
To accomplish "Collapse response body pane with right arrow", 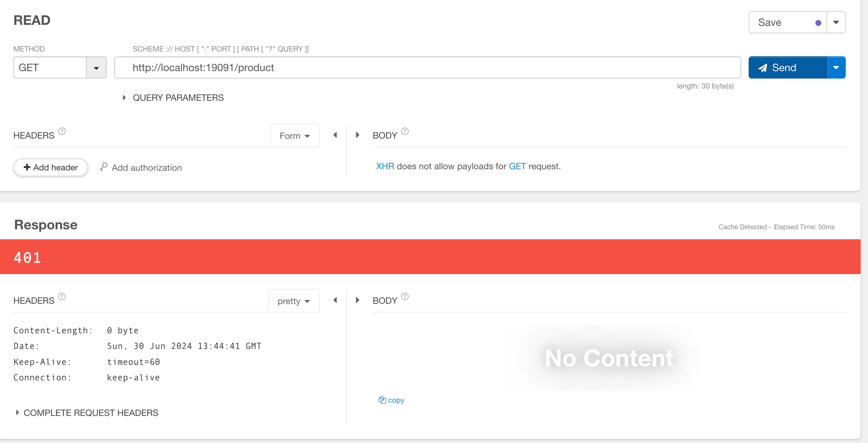I will (357, 300).
